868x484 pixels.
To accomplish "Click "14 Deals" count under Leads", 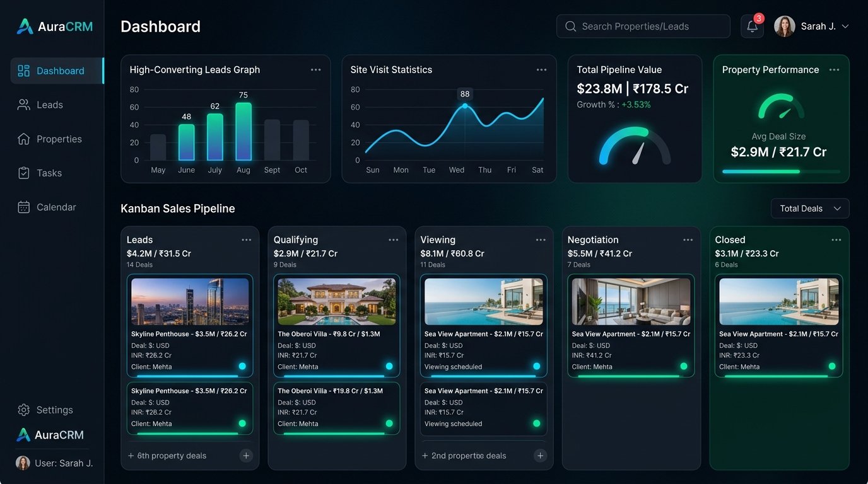I will pyautogui.click(x=139, y=265).
